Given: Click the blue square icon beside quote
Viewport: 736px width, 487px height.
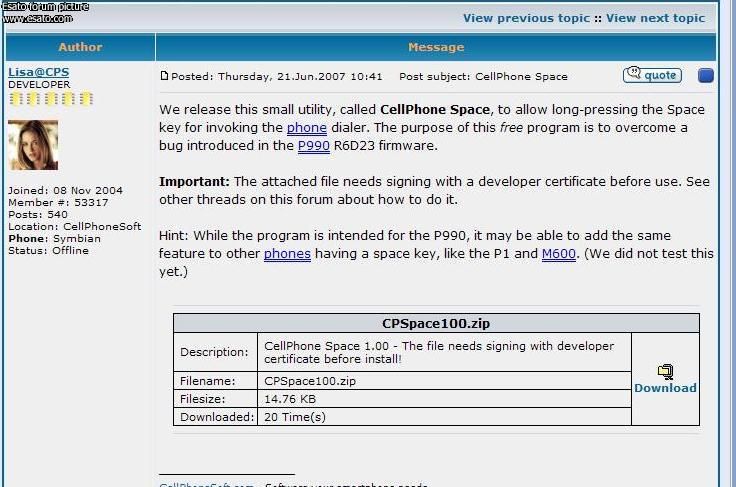Looking at the screenshot, I should tap(705, 76).
